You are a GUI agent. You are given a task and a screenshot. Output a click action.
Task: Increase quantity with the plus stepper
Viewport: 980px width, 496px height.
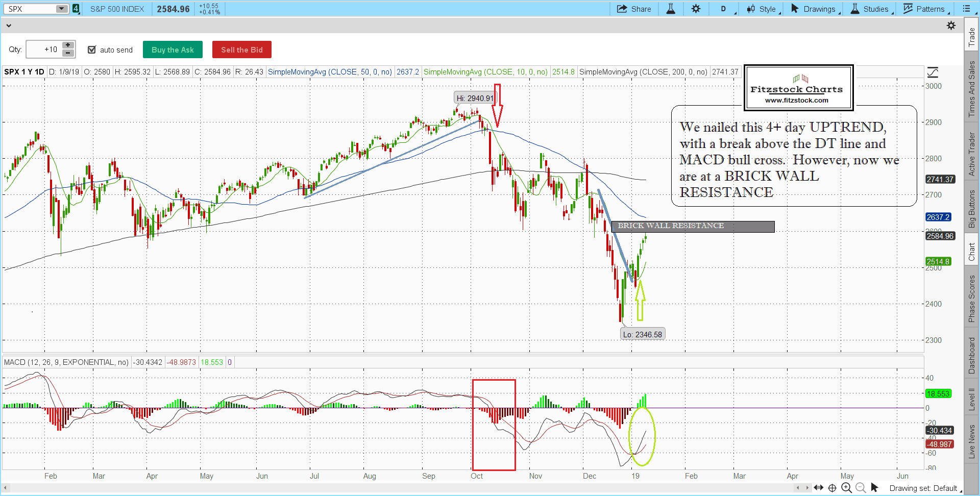[68, 45]
